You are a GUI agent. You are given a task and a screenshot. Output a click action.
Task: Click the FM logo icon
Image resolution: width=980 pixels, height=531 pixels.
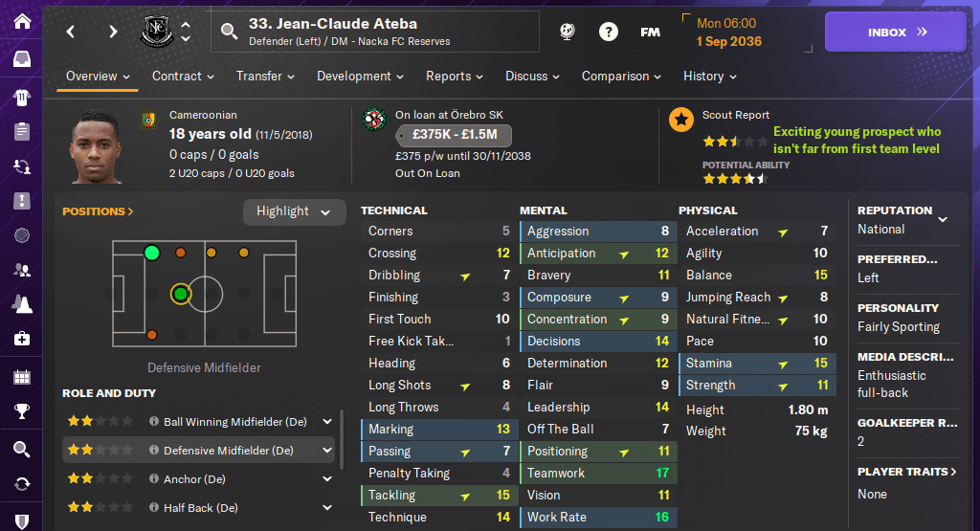point(650,32)
